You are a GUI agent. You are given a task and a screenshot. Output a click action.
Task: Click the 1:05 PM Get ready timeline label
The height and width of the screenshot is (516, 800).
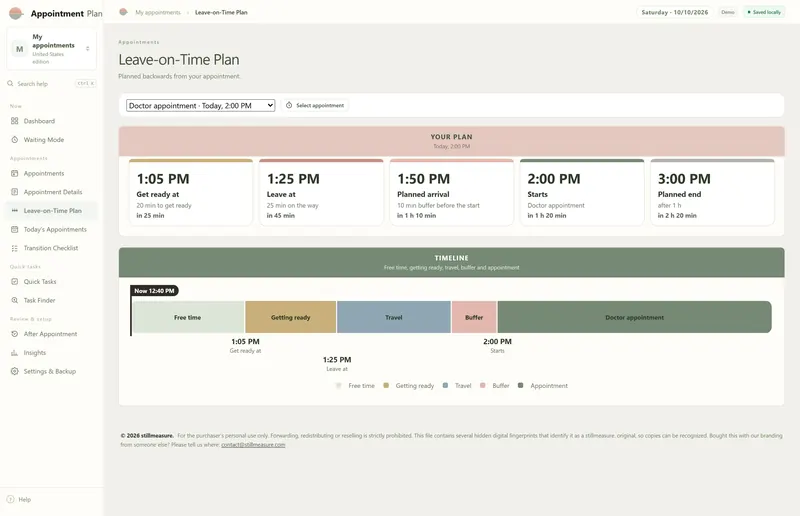tap(245, 346)
